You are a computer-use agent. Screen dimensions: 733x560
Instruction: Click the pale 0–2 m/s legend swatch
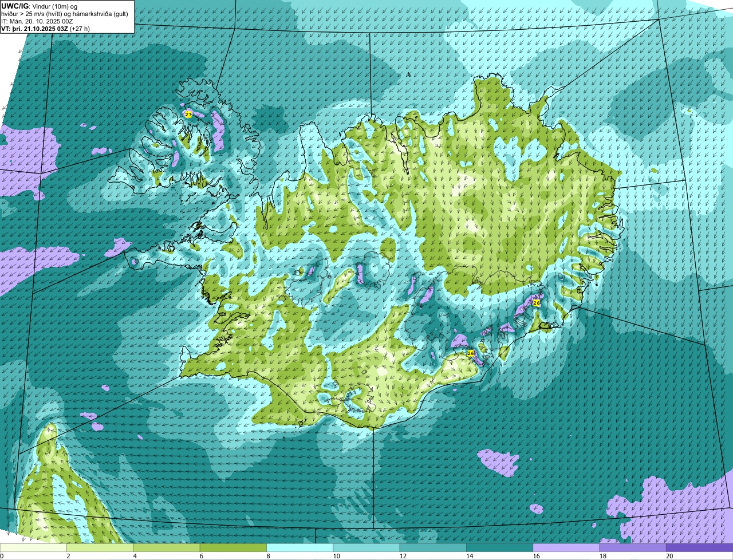point(33,548)
